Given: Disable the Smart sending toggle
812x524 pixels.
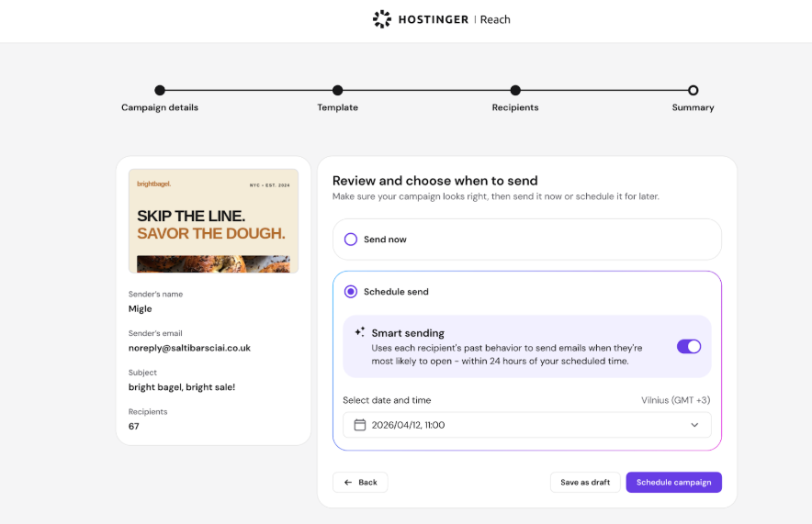Looking at the screenshot, I should 689,346.
